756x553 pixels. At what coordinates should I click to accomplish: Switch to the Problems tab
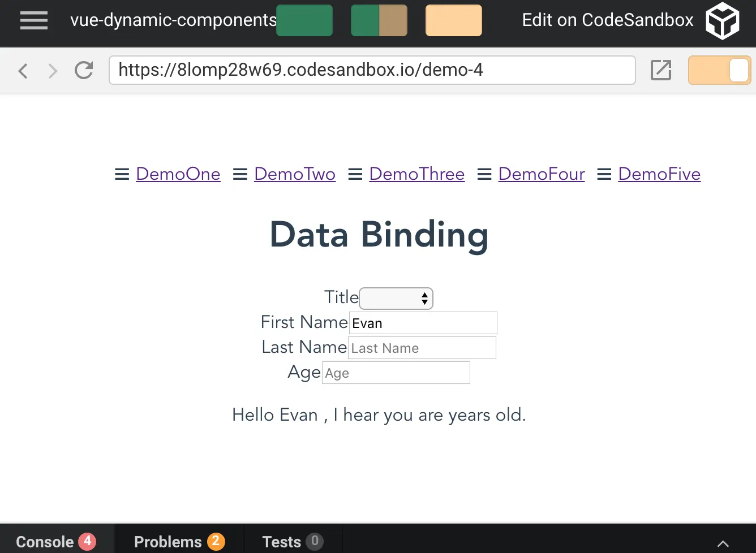coord(179,542)
